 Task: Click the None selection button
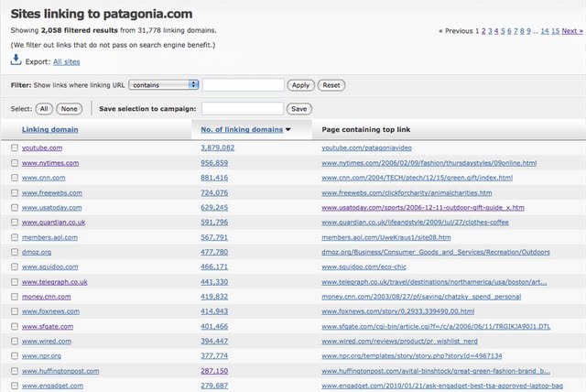coord(70,109)
